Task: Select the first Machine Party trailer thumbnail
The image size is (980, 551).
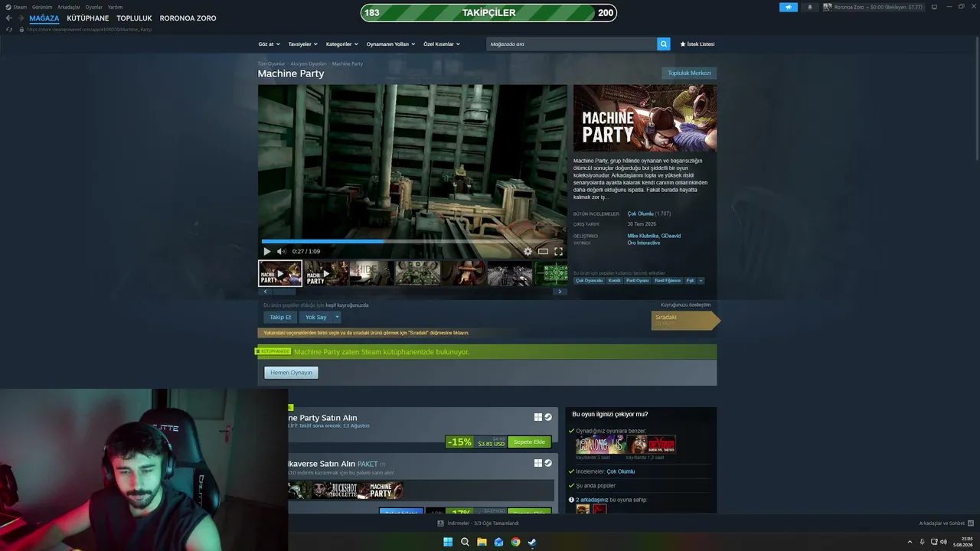Action: click(280, 273)
